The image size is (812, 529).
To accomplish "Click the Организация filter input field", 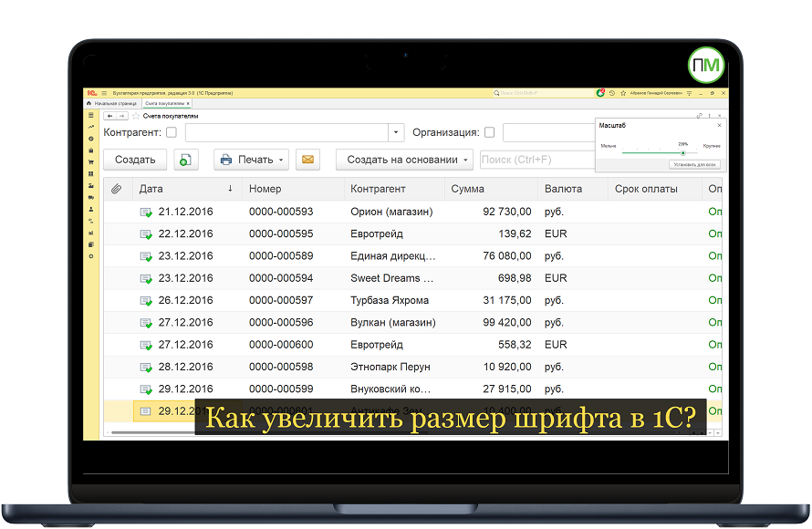I will [549, 132].
